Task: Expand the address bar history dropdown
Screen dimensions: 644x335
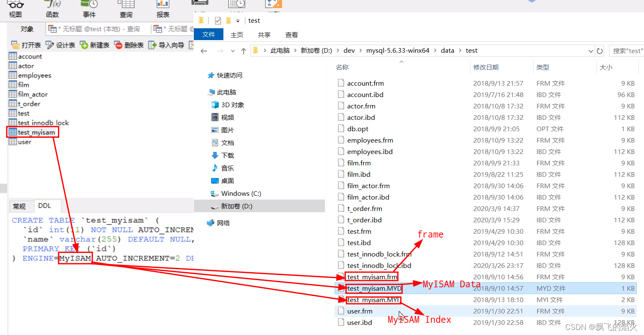Action: tap(590, 51)
